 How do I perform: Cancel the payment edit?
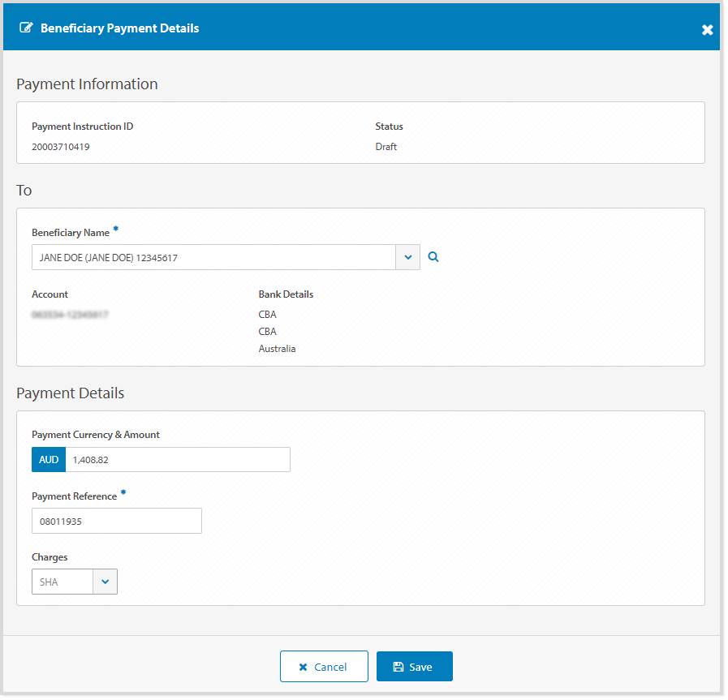point(324,665)
